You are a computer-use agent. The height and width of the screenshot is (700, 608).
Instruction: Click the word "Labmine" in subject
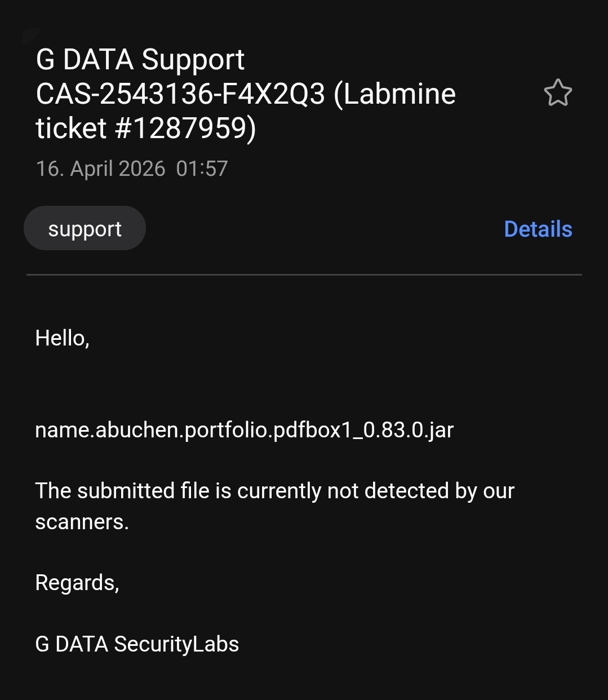click(399, 94)
